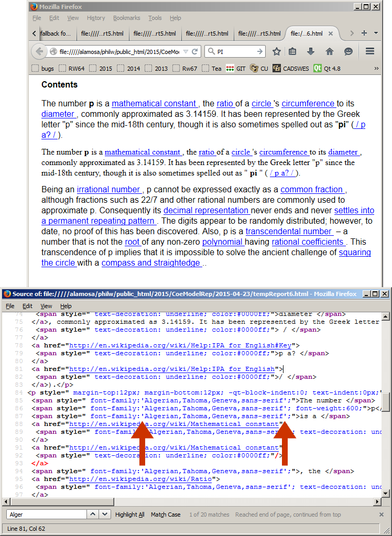Open the URL history dropdown arrow
The height and width of the screenshot is (536, 392).
pyautogui.click(x=186, y=52)
